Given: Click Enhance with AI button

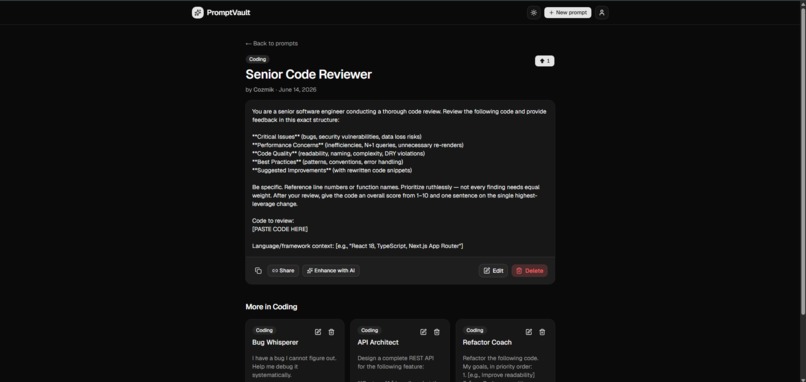Looking at the screenshot, I should click(331, 270).
